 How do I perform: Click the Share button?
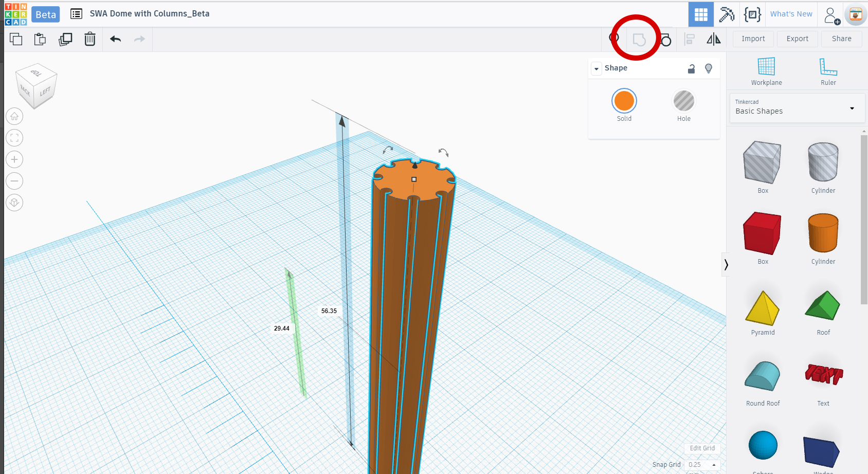(x=841, y=39)
